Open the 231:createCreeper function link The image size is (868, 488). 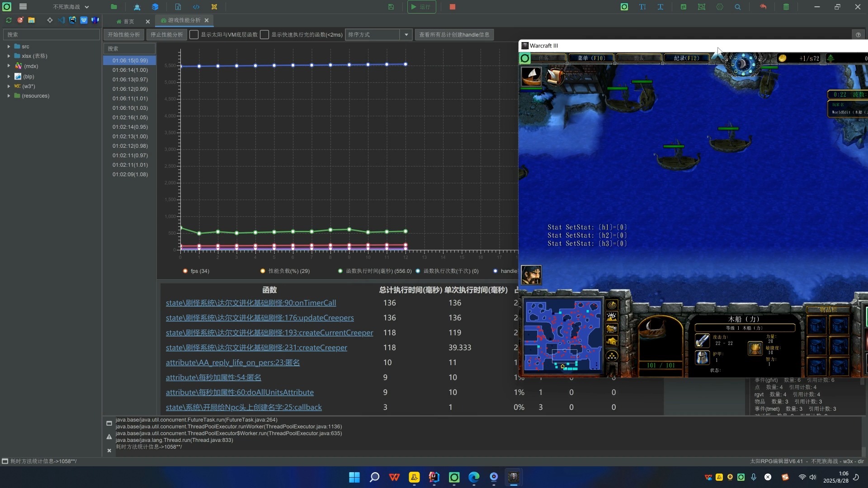coord(256,347)
